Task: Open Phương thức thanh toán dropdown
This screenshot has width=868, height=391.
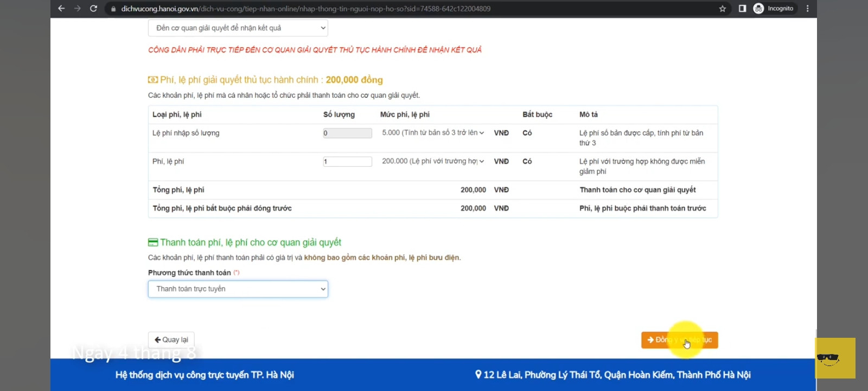Action: [x=238, y=289]
